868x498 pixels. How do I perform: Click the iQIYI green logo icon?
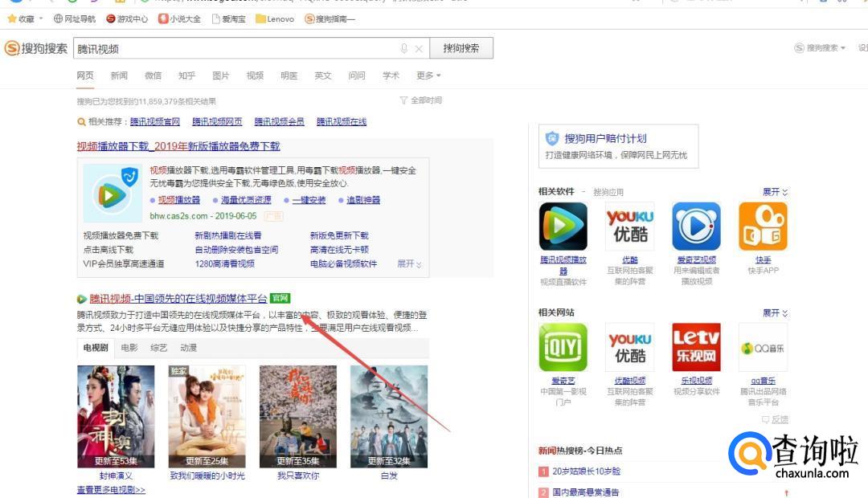563,347
